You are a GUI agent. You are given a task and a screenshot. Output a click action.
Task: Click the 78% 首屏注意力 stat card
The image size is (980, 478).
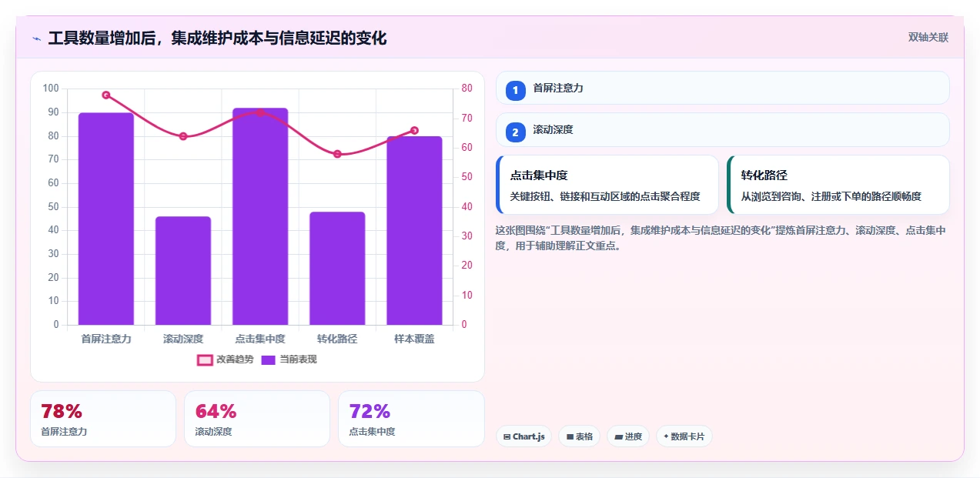[x=103, y=419]
